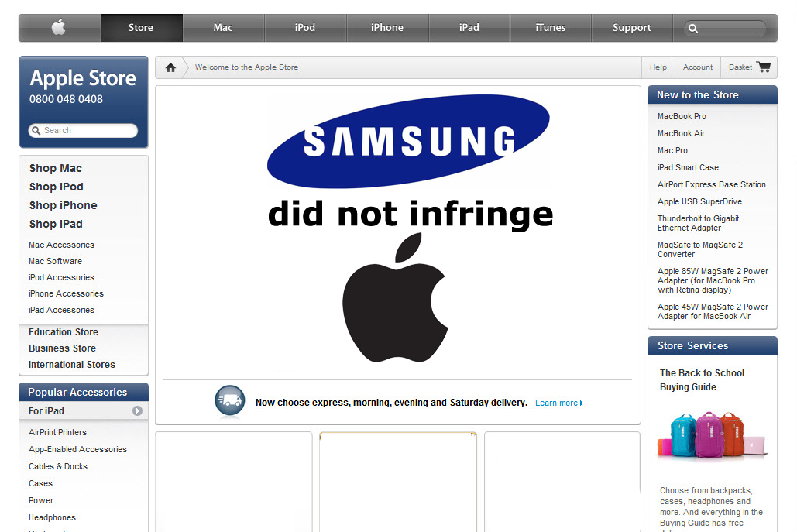Open MagSafe to MagSafe 2 Converter
The width and height of the screenshot is (797, 532).
[x=700, y=249]
